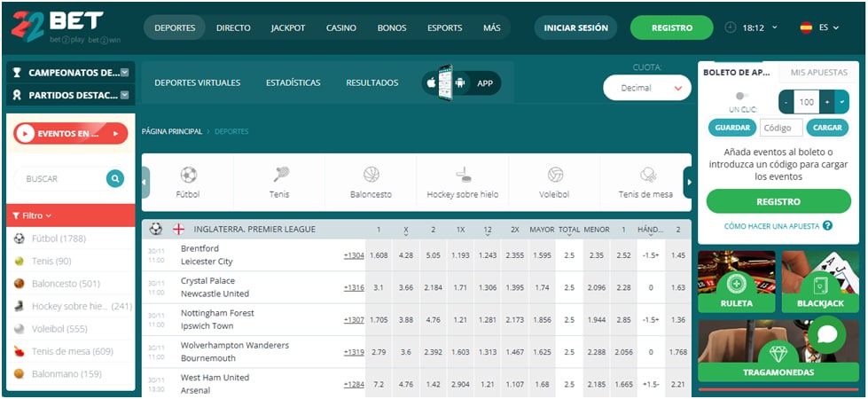Increase bet amount with plus button
868x399 pixels.
(x=827, y=102)
